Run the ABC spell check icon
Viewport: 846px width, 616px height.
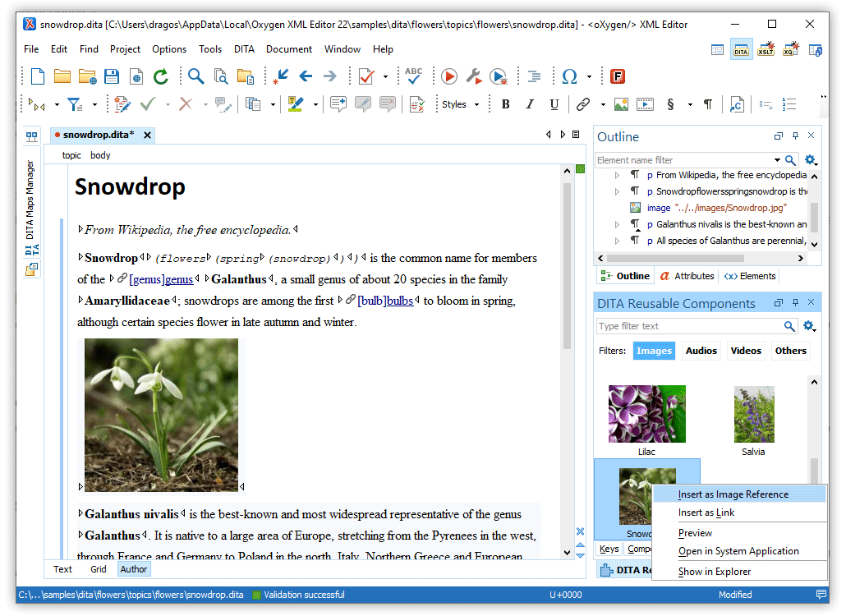[414, 76]
